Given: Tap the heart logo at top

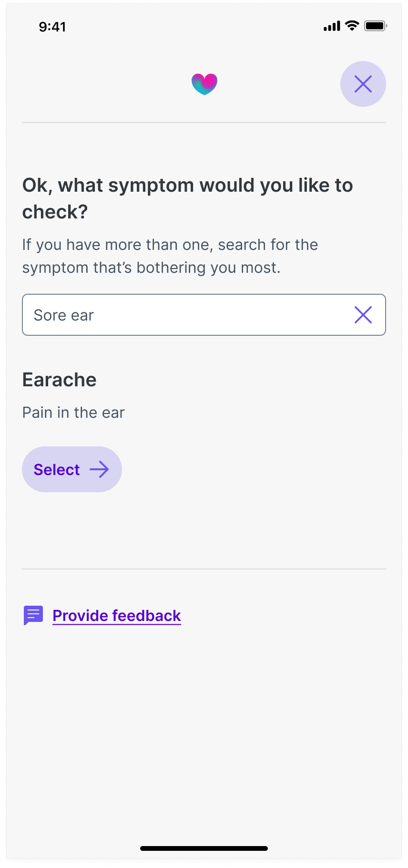Looking at the screenshot, I should point(204,84).
